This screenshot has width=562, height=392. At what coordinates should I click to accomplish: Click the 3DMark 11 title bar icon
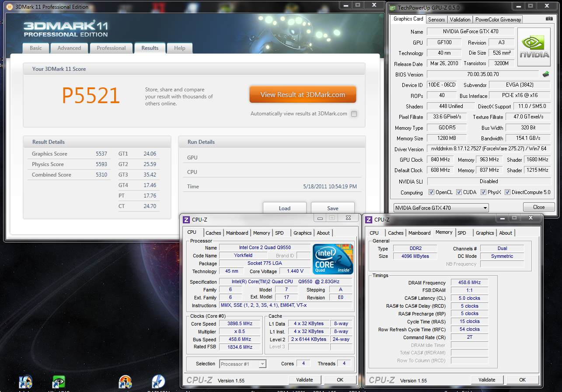point(10,7)
